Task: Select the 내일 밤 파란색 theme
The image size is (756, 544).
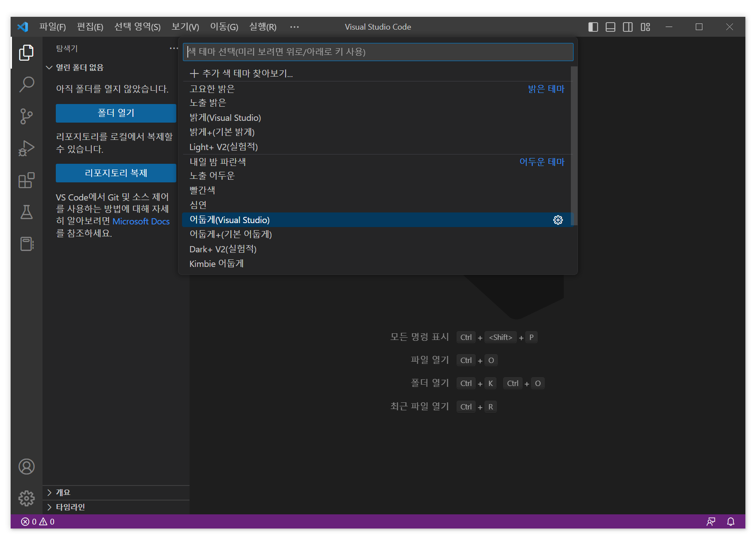Action: (377, 162)
